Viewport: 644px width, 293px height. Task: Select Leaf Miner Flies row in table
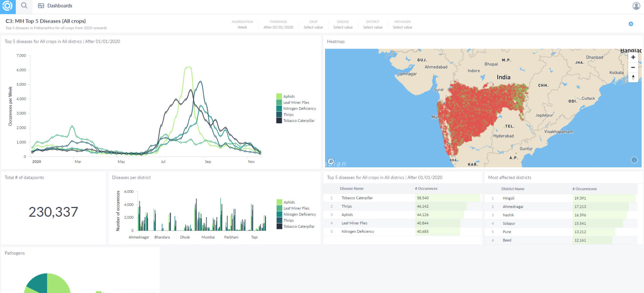(x=402, y=223)
